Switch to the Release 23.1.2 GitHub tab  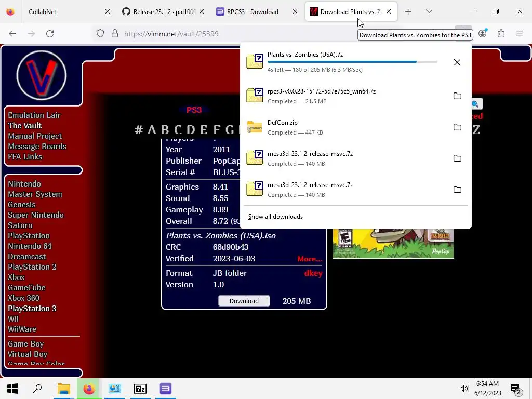[163, 12]
